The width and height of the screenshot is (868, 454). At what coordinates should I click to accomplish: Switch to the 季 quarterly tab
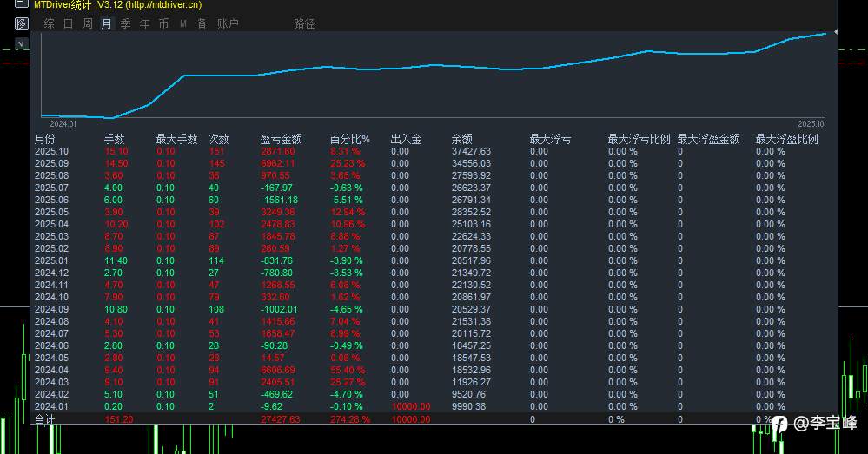tap(126, 23)
